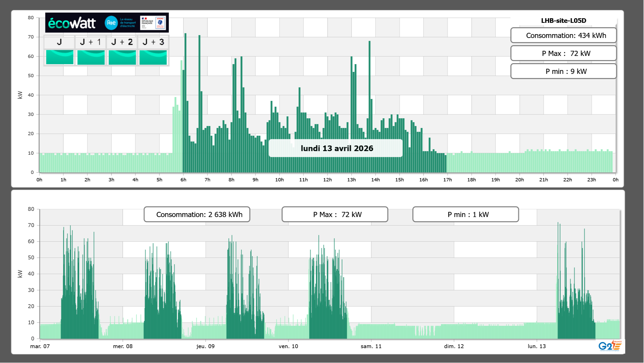This screenshot has height=363, width=644.
Task: Click the green signal icon under J + 1
Action: [91, 57]
